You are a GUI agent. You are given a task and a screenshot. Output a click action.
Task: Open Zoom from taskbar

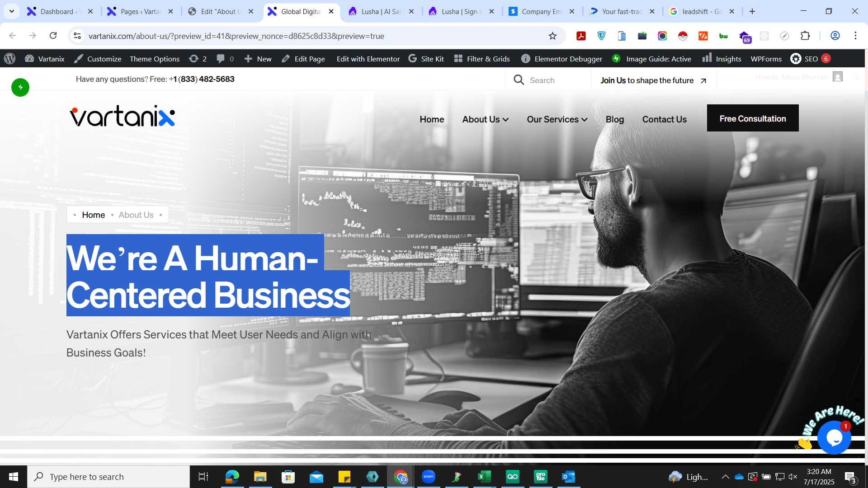428,477
